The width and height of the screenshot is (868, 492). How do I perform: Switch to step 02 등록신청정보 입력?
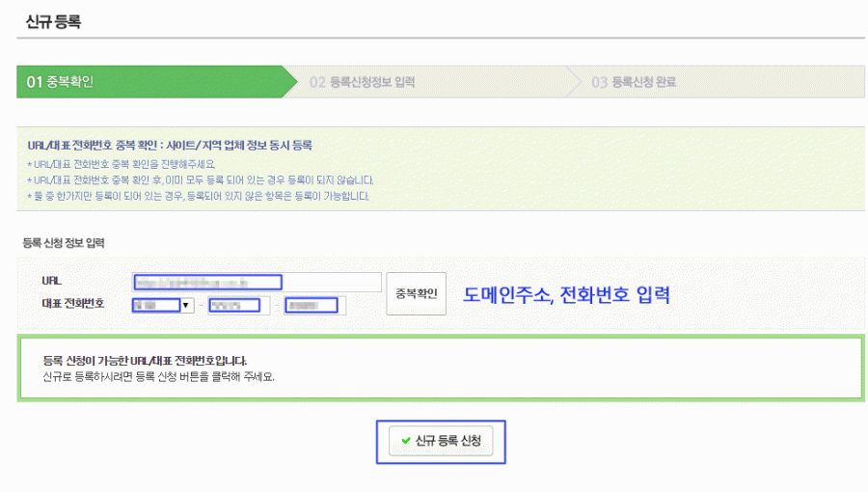coord(362,82)
